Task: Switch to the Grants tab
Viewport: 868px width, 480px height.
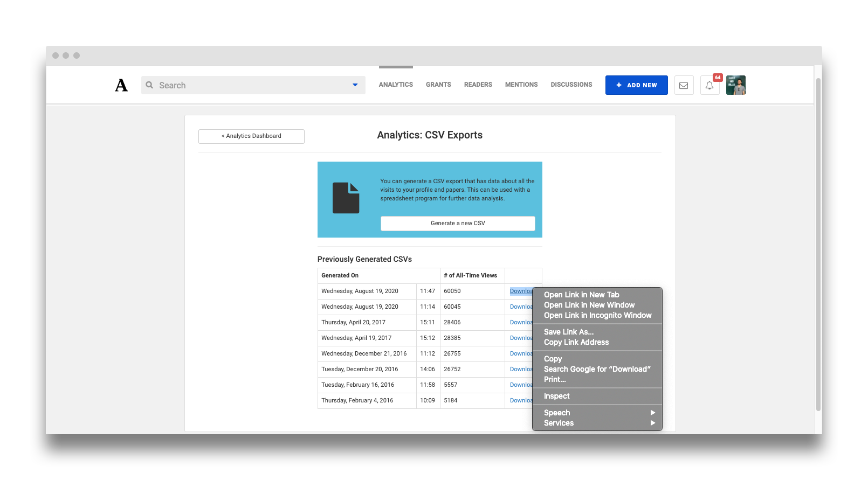Action: pyautogui.click(x=438, y=85)
